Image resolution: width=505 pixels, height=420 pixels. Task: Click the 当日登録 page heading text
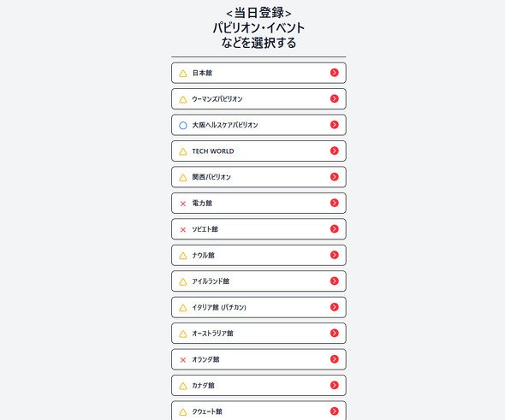(258, 13)
